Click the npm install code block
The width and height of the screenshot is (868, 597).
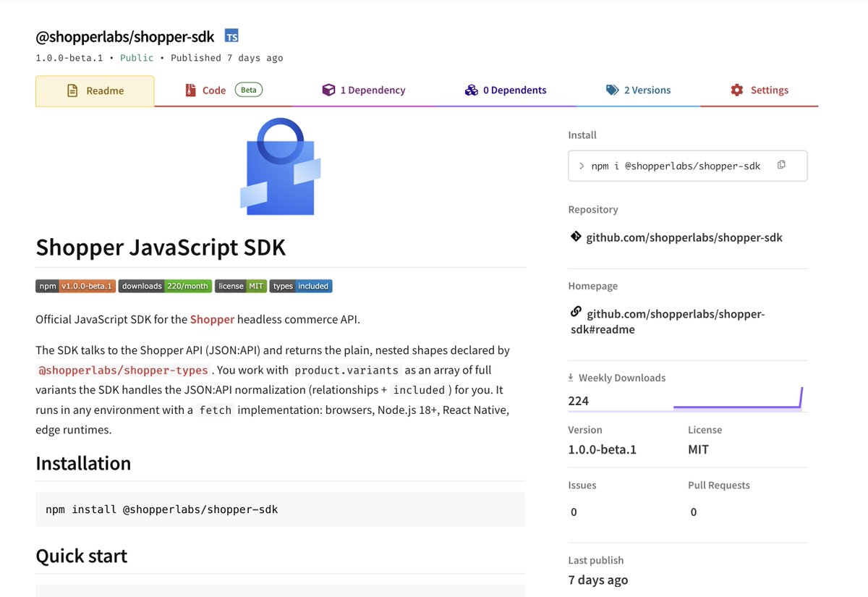pyautogui.click(x=281, y=509)
